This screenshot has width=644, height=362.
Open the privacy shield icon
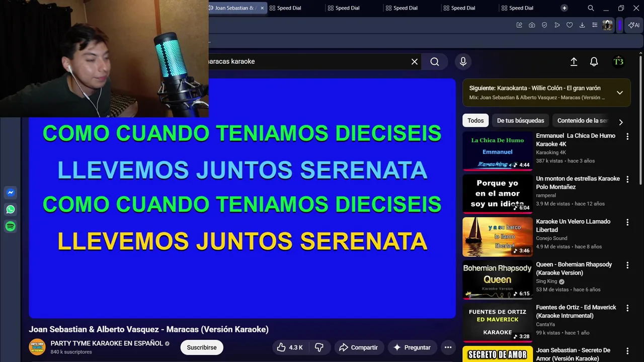click(544, 25)
